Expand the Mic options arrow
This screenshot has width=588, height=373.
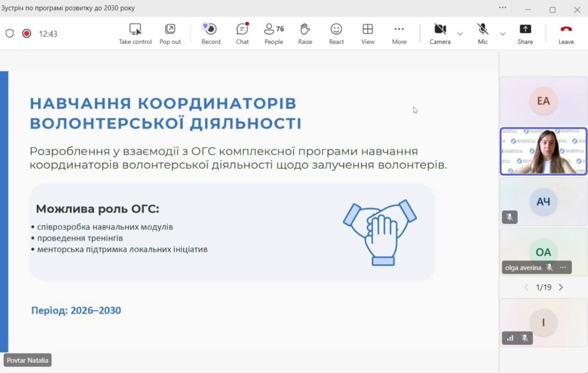[x=503, y=34]
